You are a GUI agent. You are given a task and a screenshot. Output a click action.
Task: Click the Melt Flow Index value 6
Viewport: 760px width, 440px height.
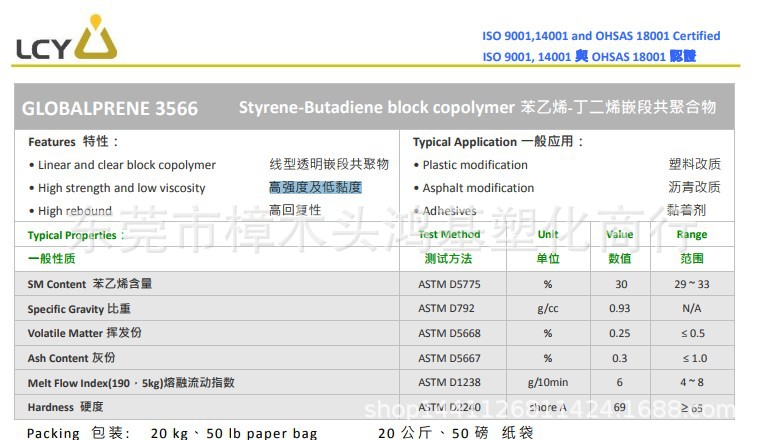[619, 382]
